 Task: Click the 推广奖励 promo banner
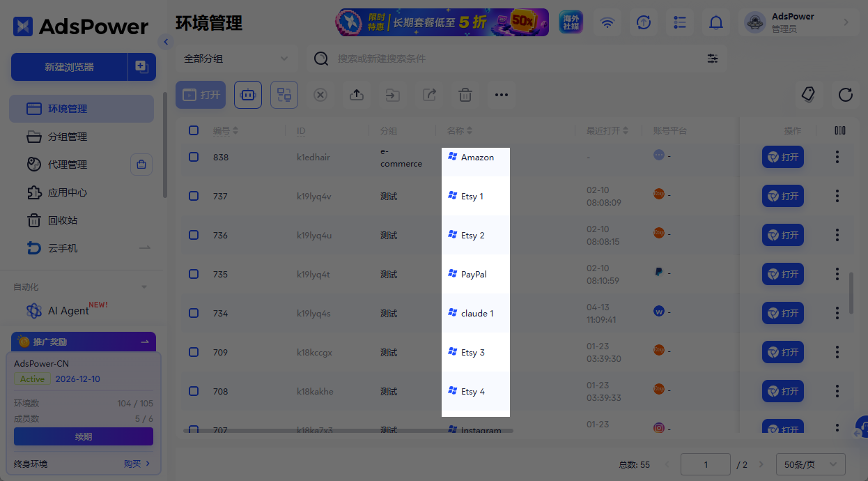pos(84,342)
